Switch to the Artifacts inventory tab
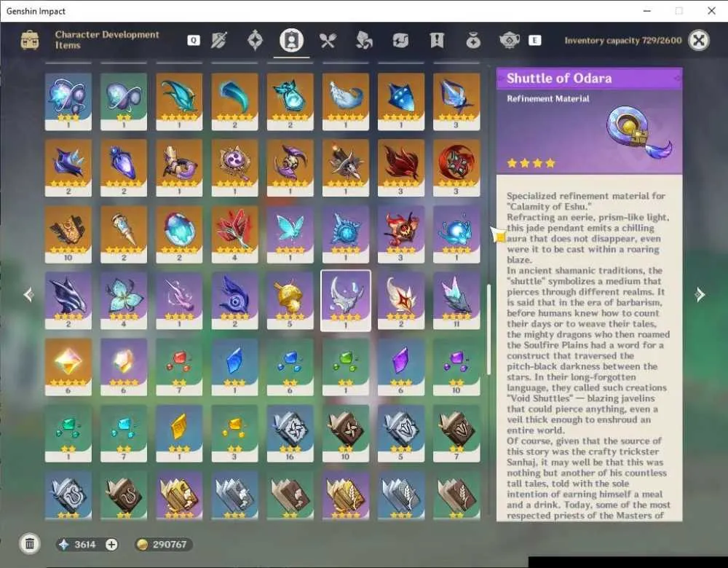The image size is (728, 568). pyautogui.click(x=255, y=40)
